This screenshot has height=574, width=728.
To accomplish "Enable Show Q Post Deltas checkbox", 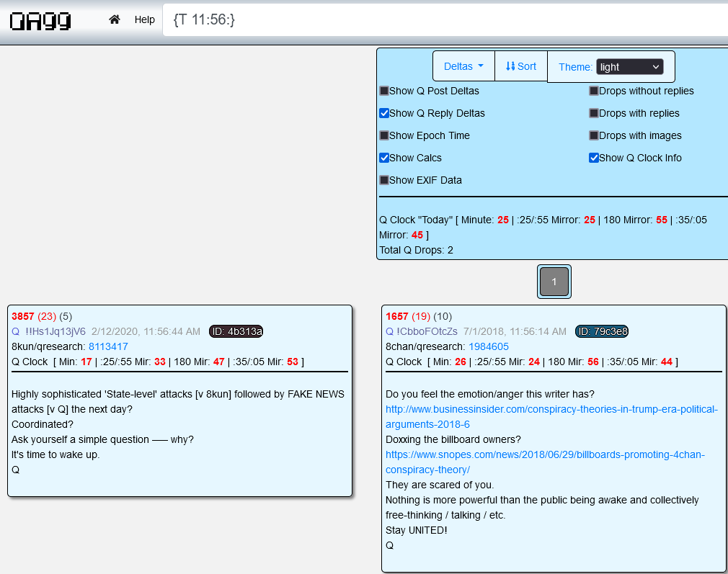I will (384, 91).
